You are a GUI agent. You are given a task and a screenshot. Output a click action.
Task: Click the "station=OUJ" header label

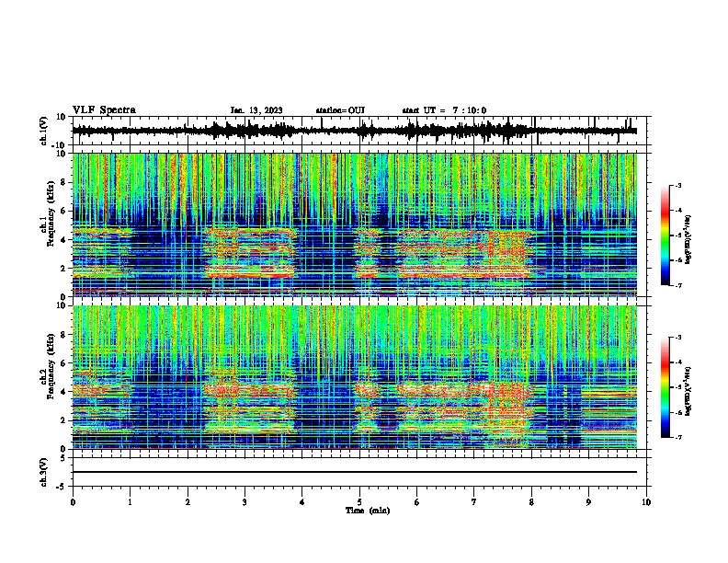pos(340,110)
